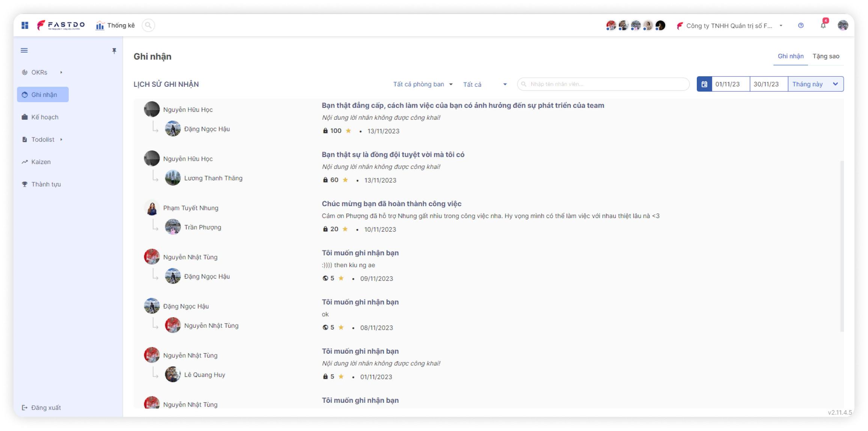
Task: Click lock icon on 01/11/2023 entry
Action: click(325, 377)
